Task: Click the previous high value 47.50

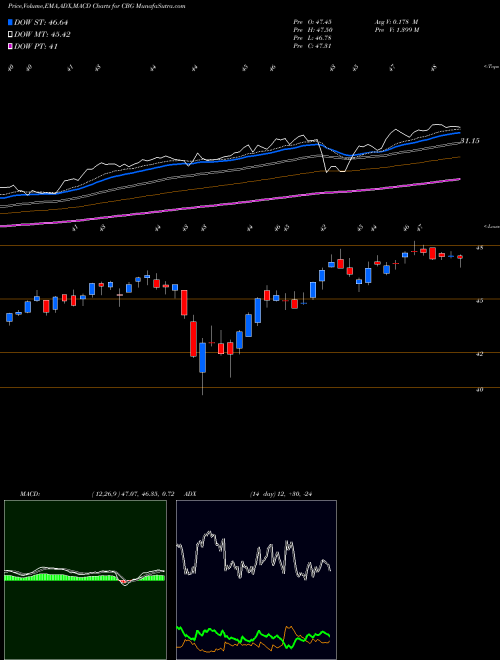Action: coord(324,30)
